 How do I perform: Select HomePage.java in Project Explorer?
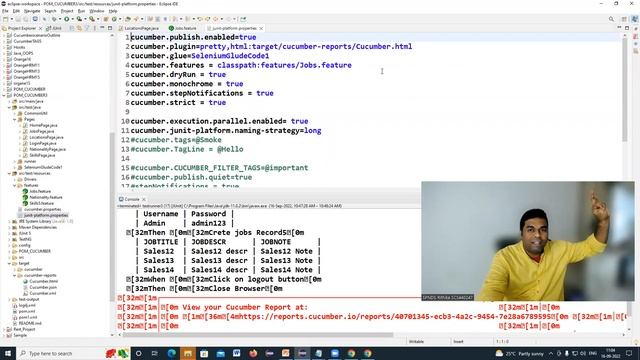43,125
